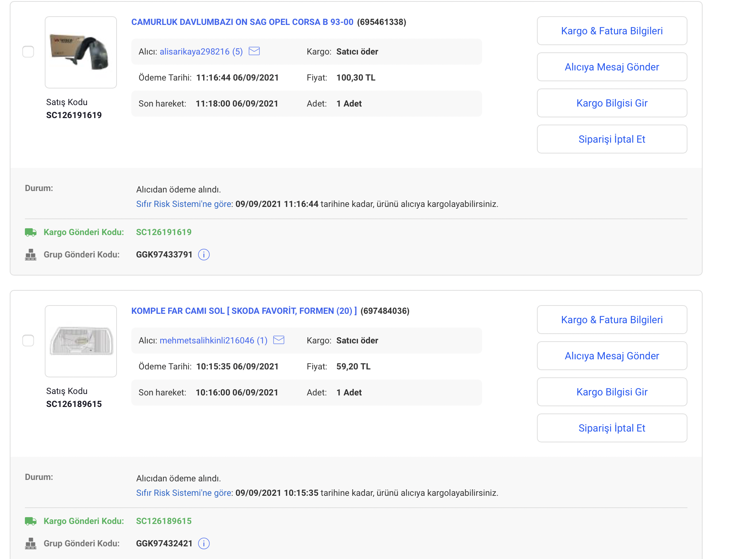Viewport: 756px width, 559px height.
Task: Click group shipment icon near GGK97432421
Action: (31, 543)
